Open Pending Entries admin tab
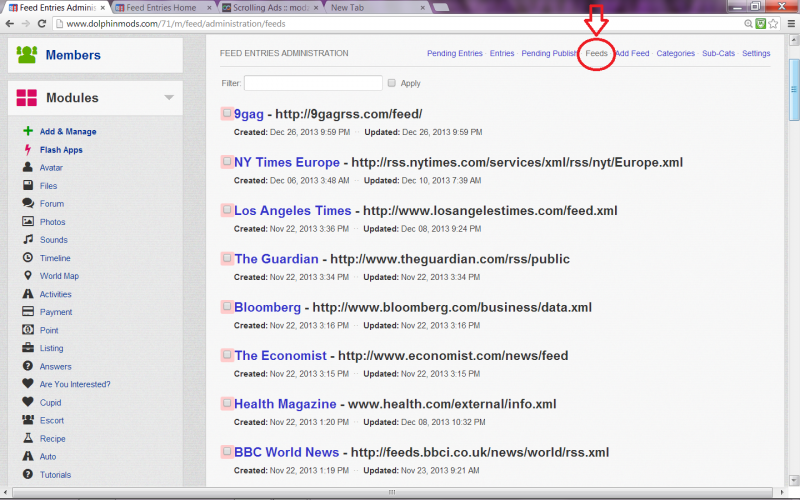Screen dimensions: 800x500 (455, 53)
